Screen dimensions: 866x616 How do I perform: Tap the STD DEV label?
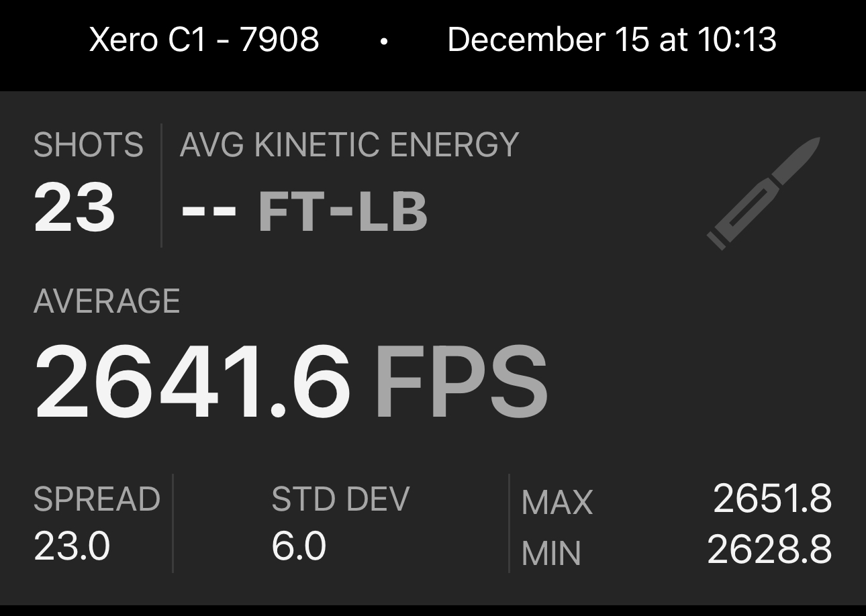click(x=340, y=499)
